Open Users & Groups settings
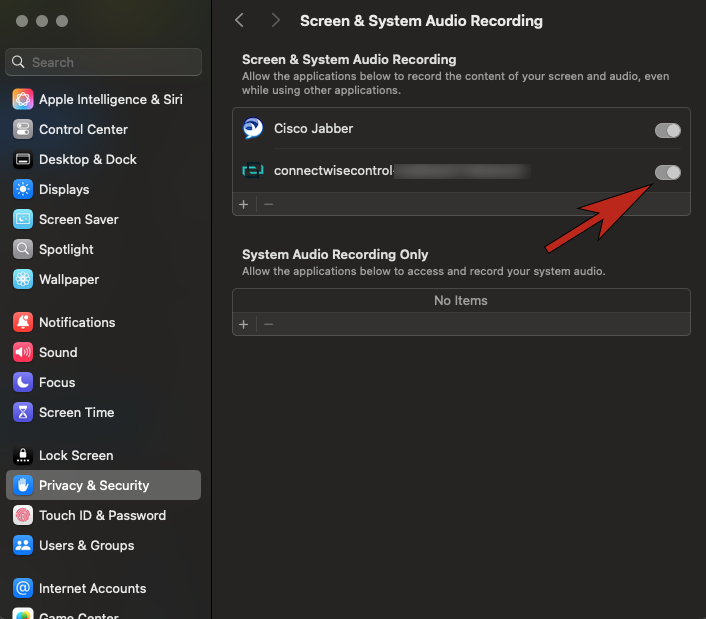Screen dimensions: 706x619 pos(86,545)
